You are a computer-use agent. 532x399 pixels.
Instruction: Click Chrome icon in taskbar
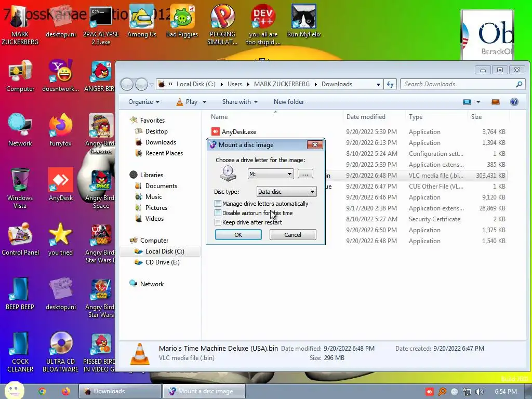pos(42,391)
